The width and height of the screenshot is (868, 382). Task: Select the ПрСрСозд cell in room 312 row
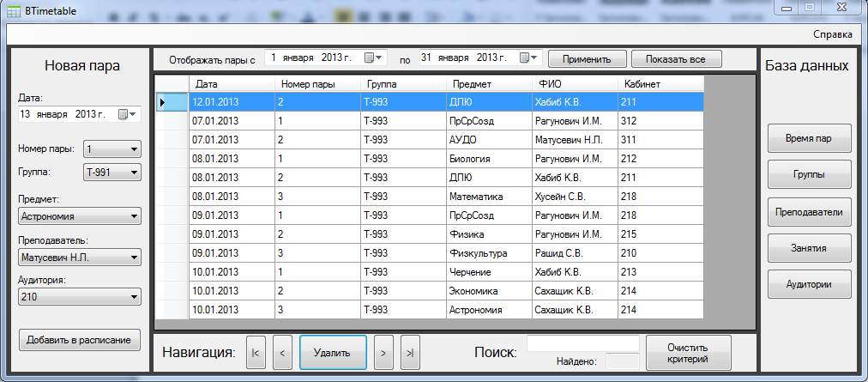pos(490,121)
